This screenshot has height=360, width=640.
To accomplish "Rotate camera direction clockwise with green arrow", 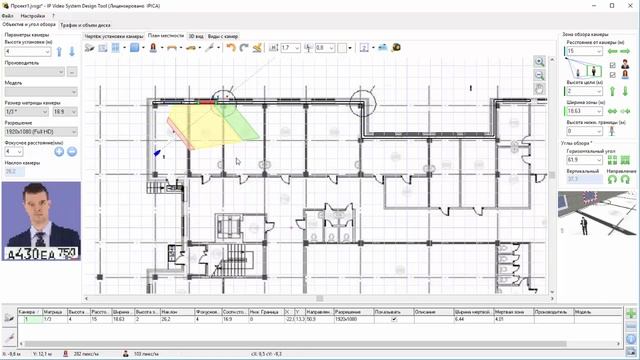I will click(x=625, y=179).
